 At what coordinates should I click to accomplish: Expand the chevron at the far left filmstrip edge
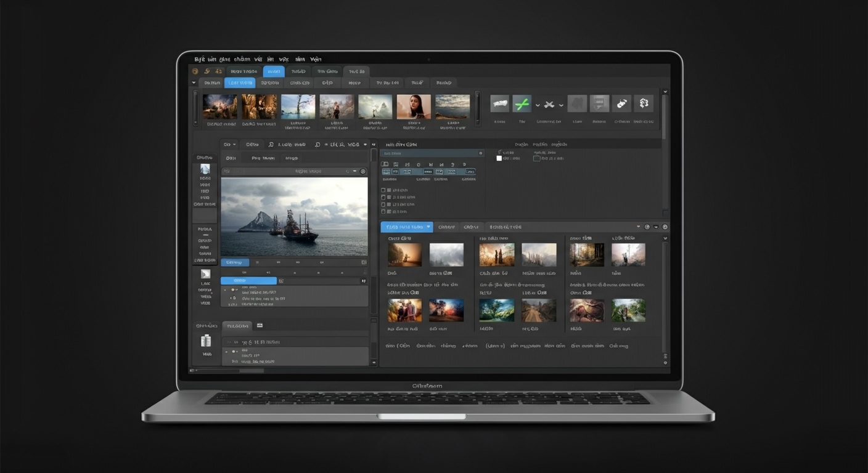(x=194, y=83)
